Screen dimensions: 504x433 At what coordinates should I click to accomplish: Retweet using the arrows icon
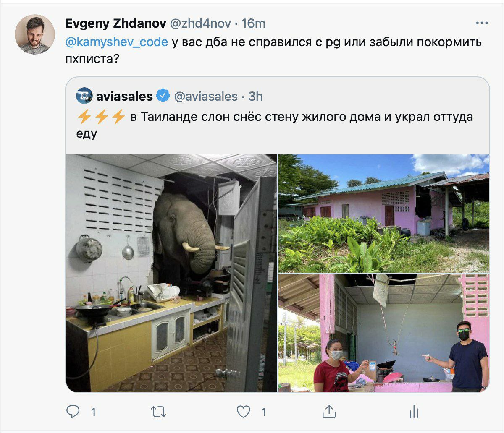[x=158, y=412]
